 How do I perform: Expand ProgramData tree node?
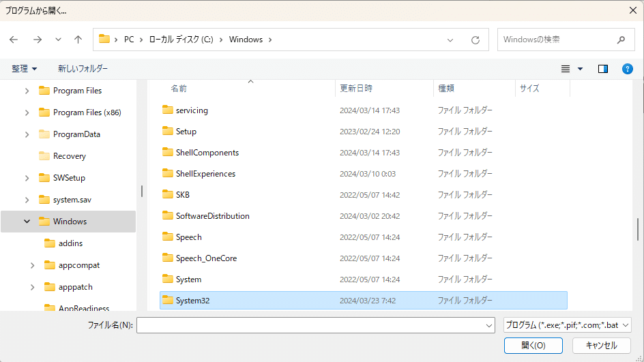click(x=27, y=134)
